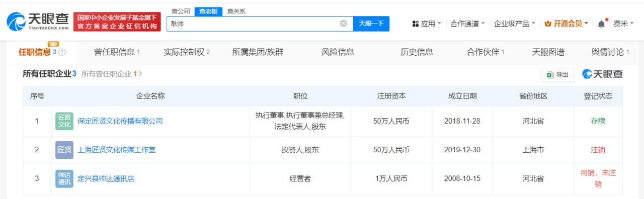Clear the search box with X icon
The image size is (644, 199).
tap(344, 24)
